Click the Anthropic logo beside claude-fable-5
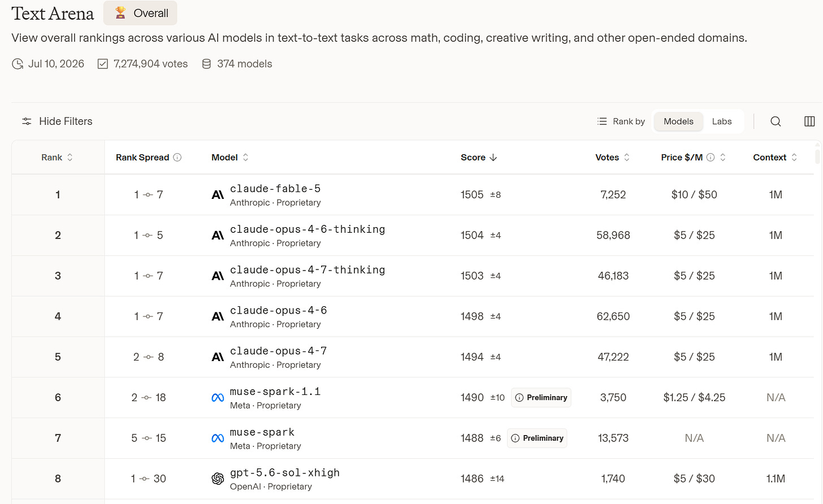The width and height of the screenshot is (823, 504). tap(218, 195)
